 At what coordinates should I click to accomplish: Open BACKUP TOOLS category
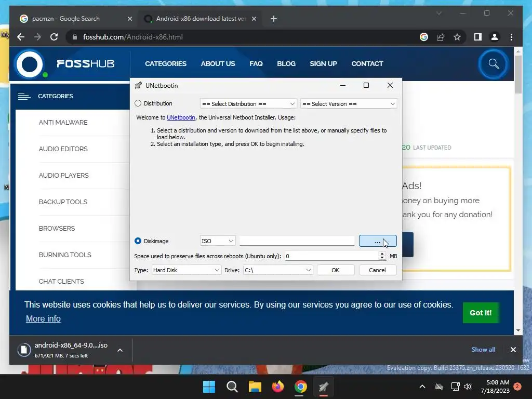(x=63, y=202)
